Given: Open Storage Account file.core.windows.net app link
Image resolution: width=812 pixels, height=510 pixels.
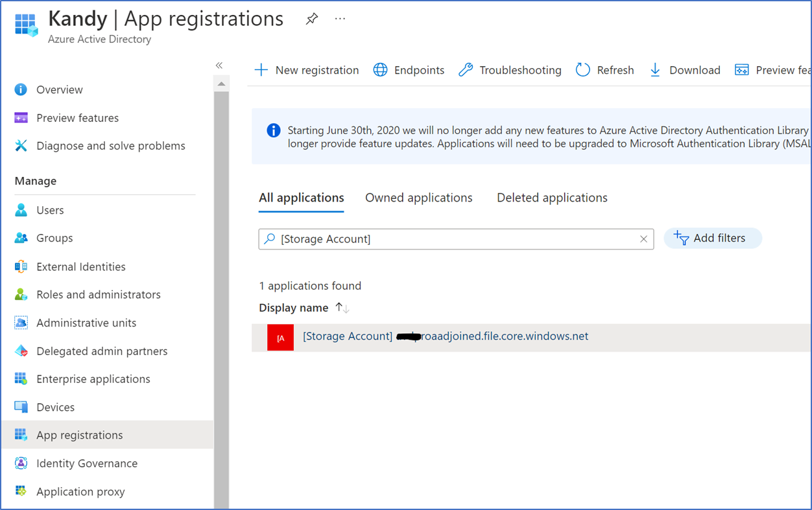Looking at the screenshot, I should [446, 336].
